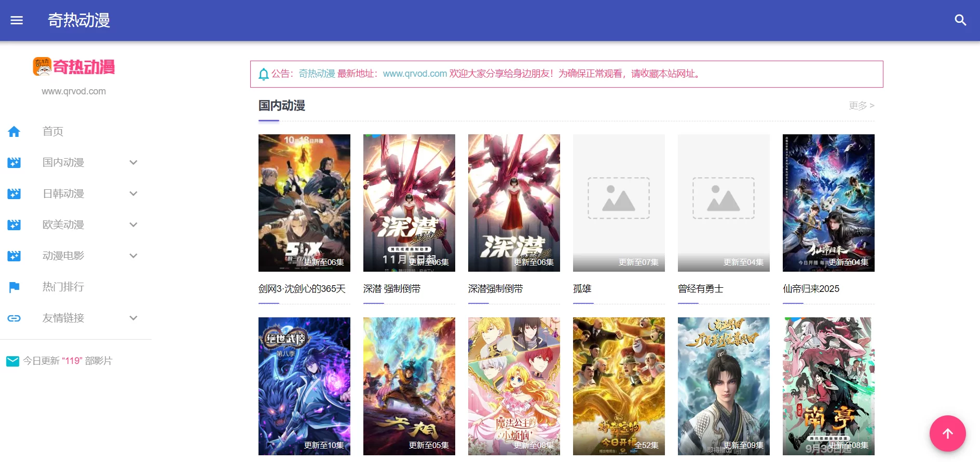Open the 剑网3·沈剑心的365天 title link
Viewport: 980px width, 462px height.
pos(302,289)
